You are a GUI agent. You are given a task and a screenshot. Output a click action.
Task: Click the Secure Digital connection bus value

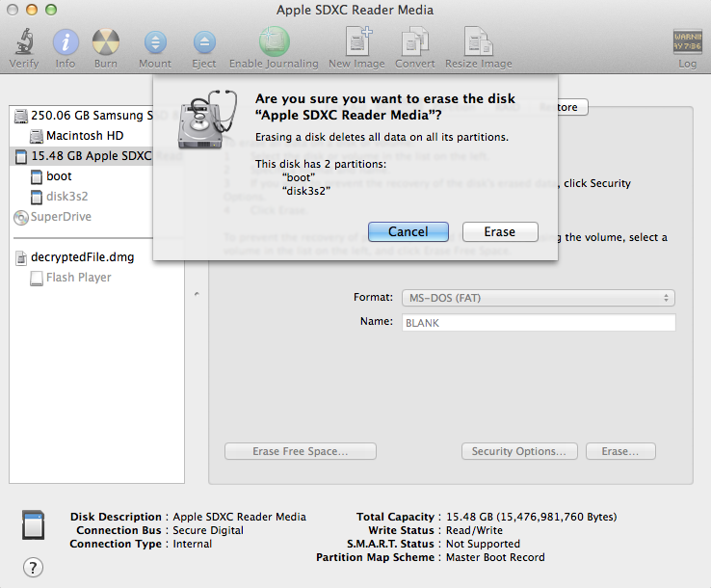pos(208,530)
